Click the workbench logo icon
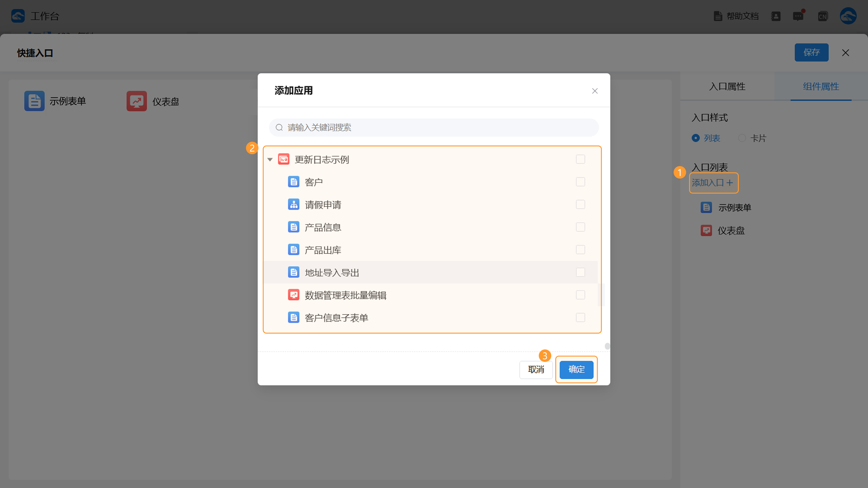This screenshot has width=868, height=488. tap(18, 16)
